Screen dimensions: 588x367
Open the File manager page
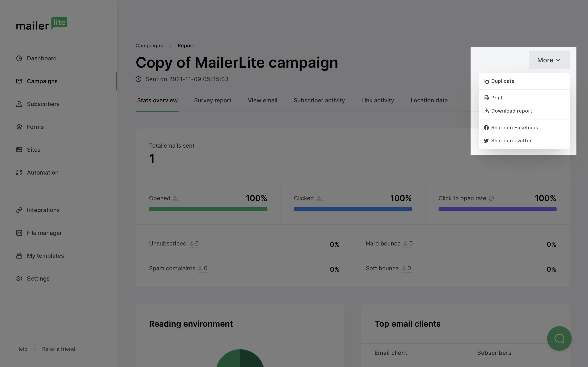click(x=44, y=233)
